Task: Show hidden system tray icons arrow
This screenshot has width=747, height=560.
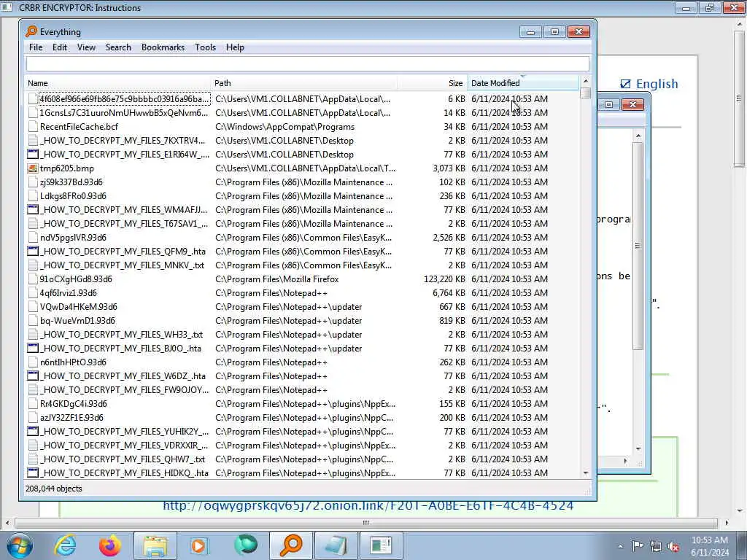Action: [620, 546]
